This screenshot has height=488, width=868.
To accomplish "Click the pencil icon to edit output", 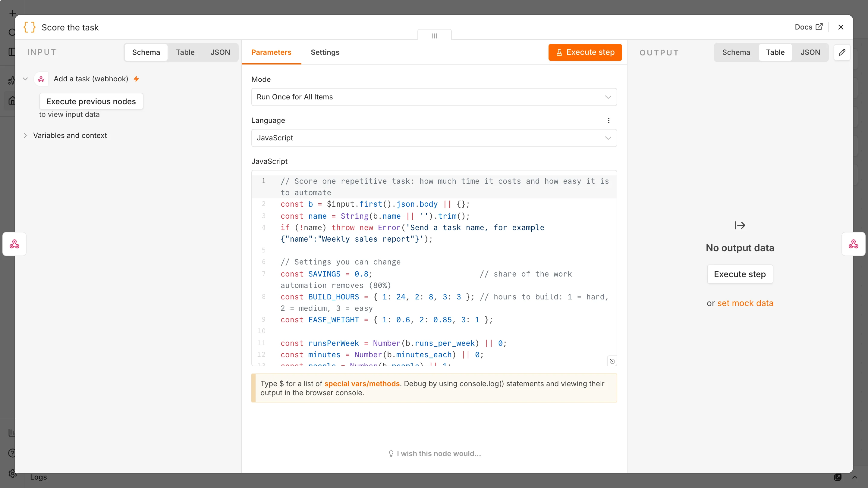I will [x=842, y=52].
